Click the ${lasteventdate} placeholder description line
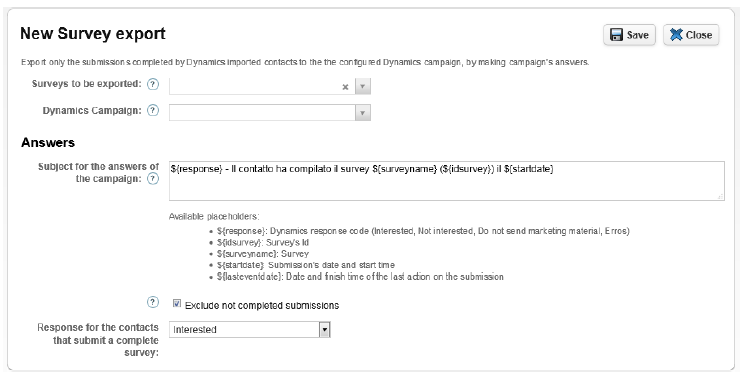The height and width of the screenshot is (373, 742). [x=360, y=276]
